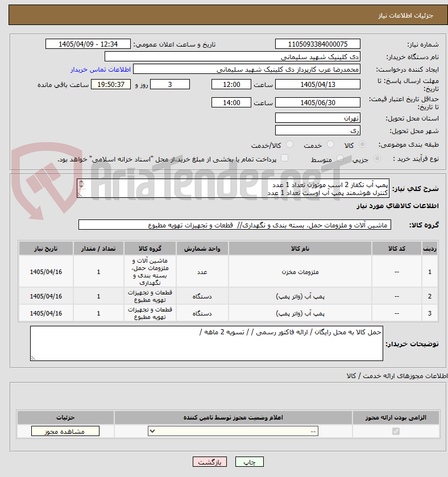Click the remaining time field 19:50:37
Screen dimensions: 448x477
pyautogui.click(x=111, y=85)
